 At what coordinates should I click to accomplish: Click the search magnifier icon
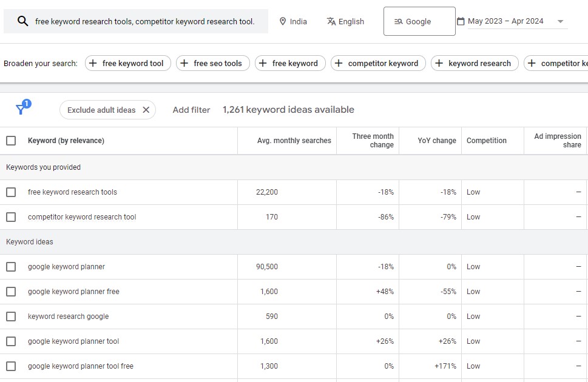(x=23, y=21)
